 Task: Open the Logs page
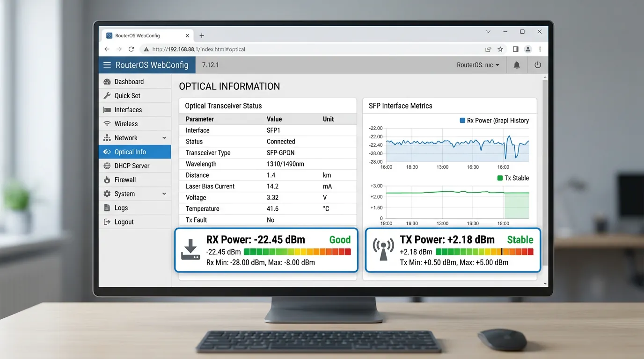point(135,208)
